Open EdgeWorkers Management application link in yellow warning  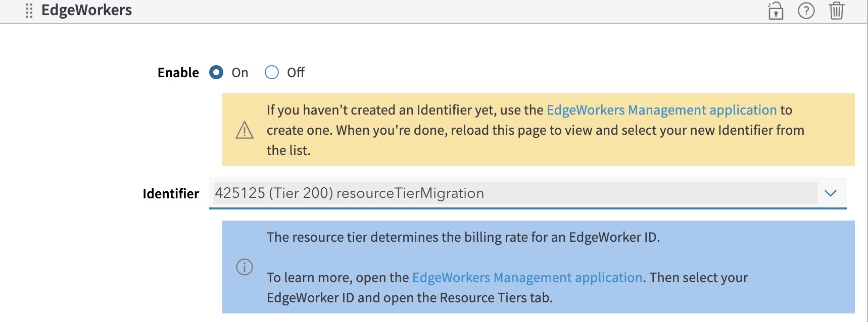point(661,110)
